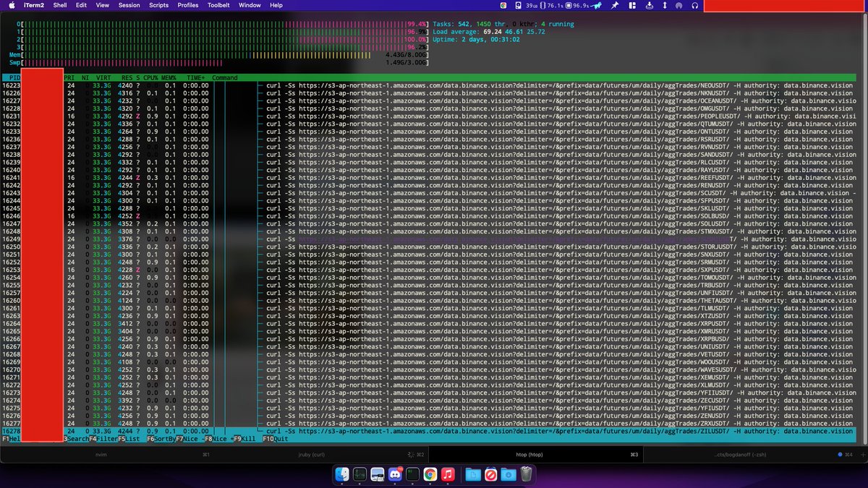Open the Help menu
Screen dimensions: 868x488
click(x=276, y=5)
